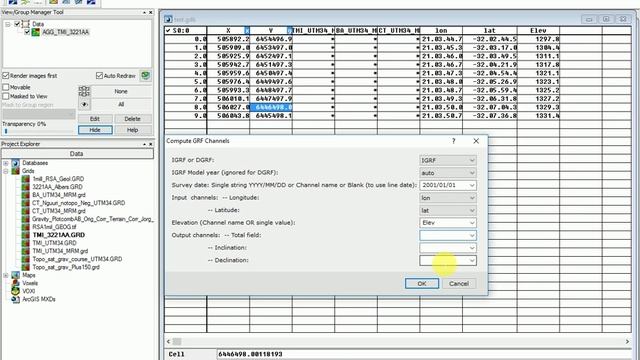Screen dimensions: 640x360
Task: Click the grid icon for BA_UTM34_MRM.grd
Action: pos(26,195)
